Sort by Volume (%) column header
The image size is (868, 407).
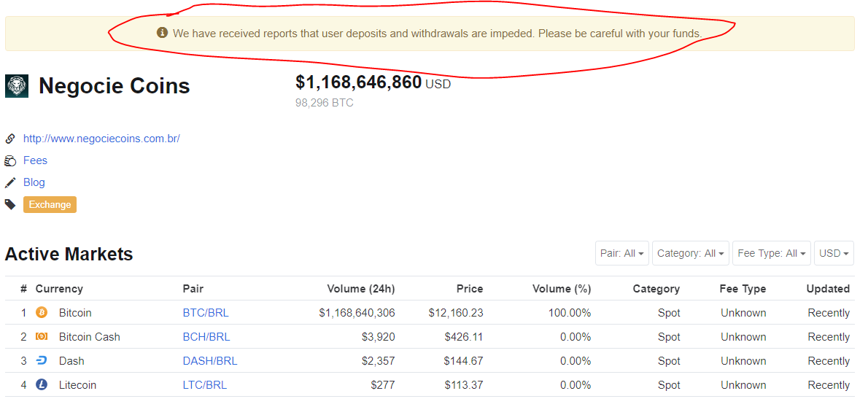click(x=562, y=289)
